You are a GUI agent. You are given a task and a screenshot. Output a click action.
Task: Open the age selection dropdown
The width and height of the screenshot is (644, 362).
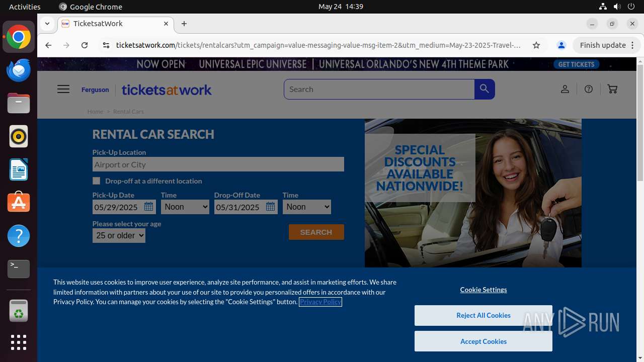119,235
